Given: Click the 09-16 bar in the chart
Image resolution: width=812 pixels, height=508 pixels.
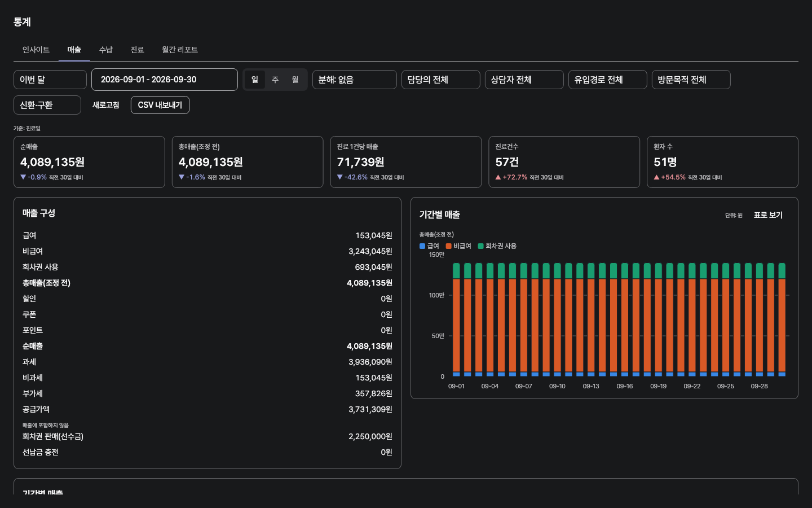Looking at the screenshot, I should 625,319.
